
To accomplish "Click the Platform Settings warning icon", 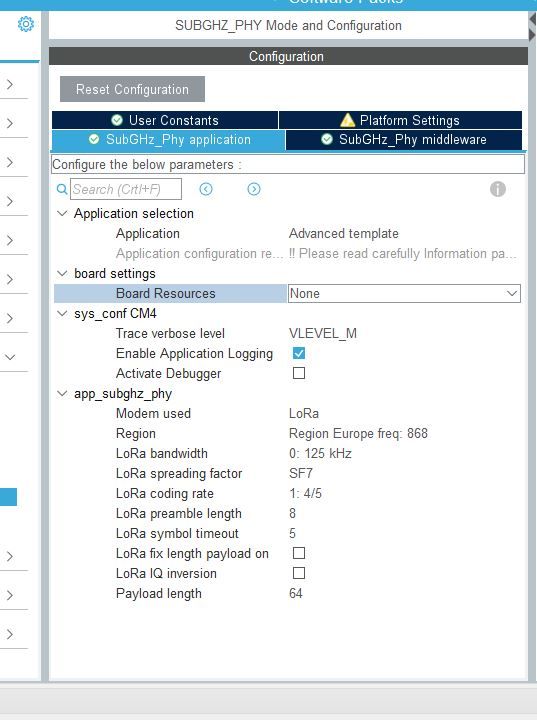I will point(347,120).
